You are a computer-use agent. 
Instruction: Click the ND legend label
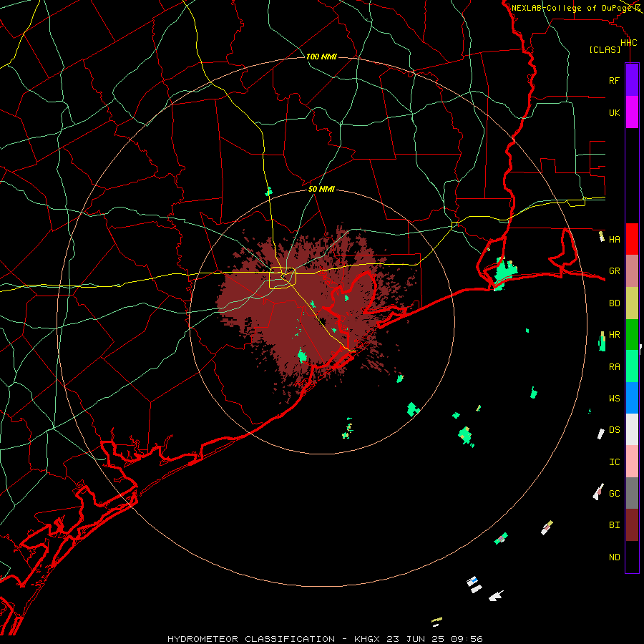click(x=614, y=557)
